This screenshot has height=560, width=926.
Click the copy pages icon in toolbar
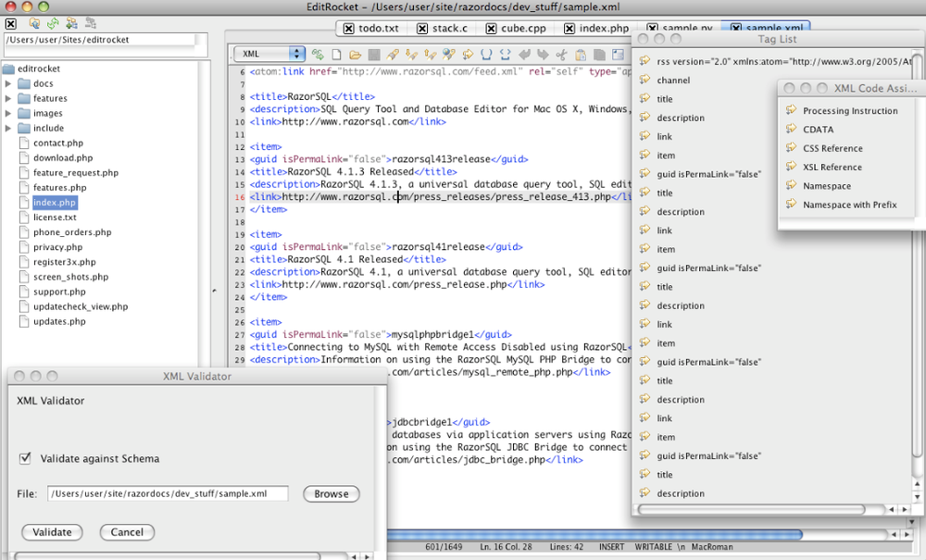[x=599, y=55]
